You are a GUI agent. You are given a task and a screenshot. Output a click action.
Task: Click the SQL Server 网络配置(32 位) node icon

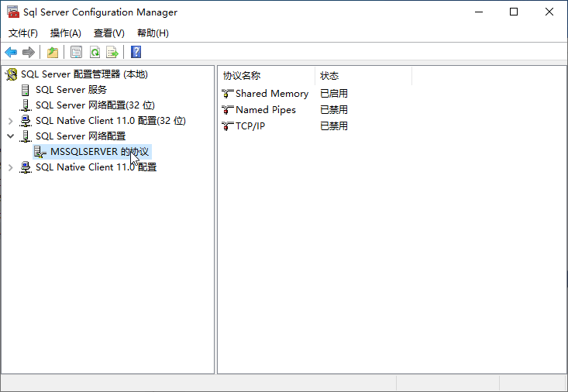(x=26, y=105)
